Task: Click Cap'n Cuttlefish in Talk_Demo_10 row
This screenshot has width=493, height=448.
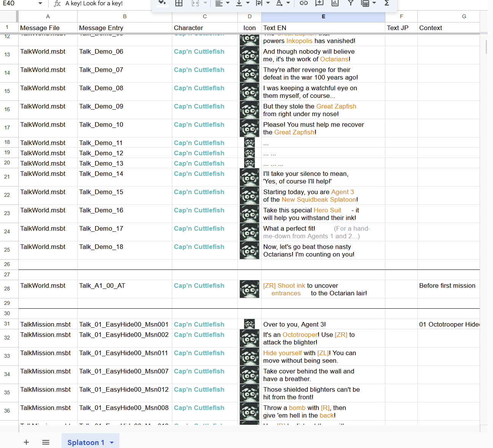Action: pyautogui.click(x=199, y=125)
